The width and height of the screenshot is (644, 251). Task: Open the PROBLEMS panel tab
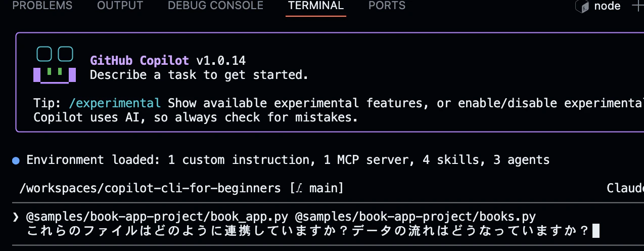click(42, 6)
